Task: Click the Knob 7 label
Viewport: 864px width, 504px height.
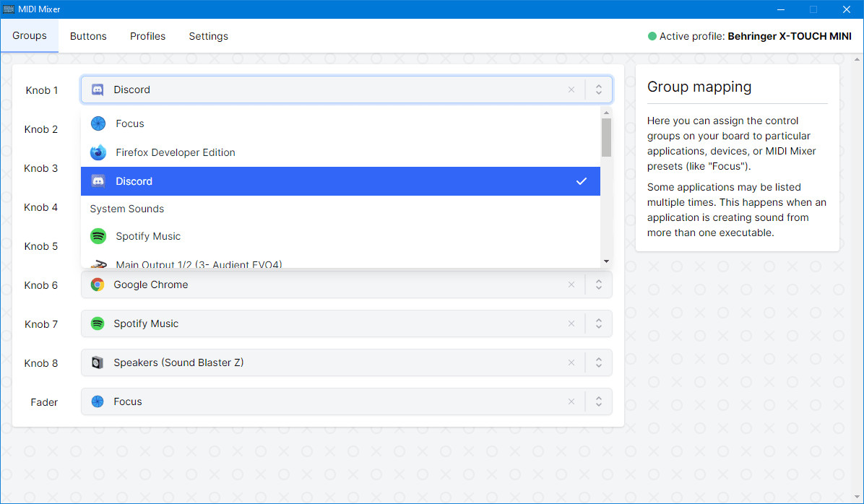Action: click(40, 324)
